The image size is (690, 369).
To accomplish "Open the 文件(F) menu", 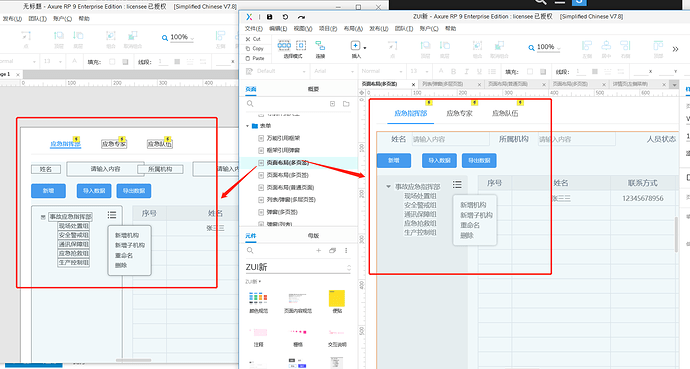I will (x=253, y=29).
